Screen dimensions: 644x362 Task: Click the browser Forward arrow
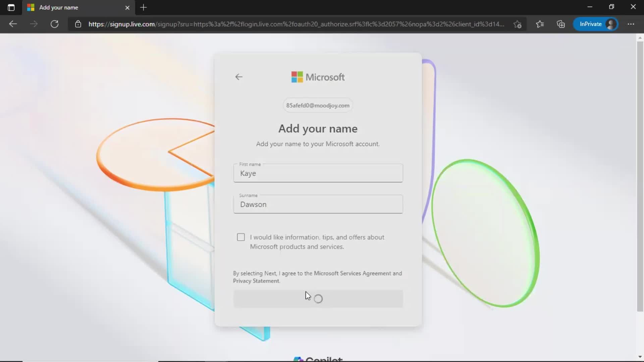[34, 24]
